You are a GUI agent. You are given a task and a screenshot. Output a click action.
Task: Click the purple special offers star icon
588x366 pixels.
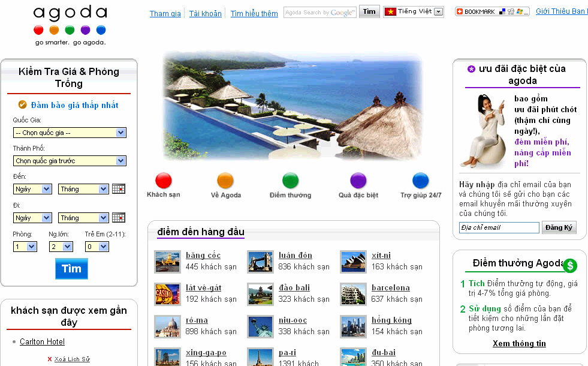click(471, 69)
